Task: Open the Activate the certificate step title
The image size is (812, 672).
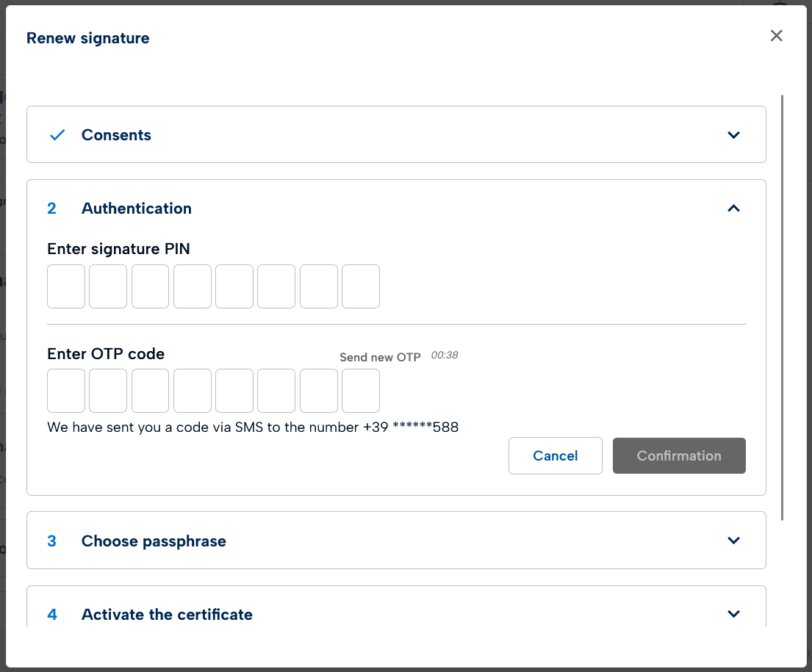Action: 167,615
